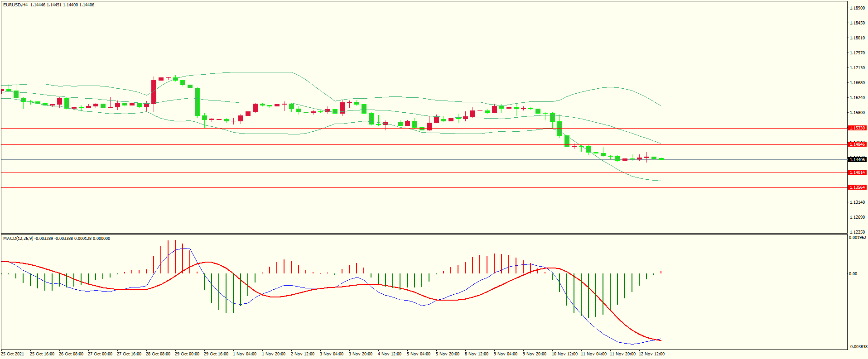The width and height of the screenshot is (868, 359).
Task: Click the EURUSD,H4 chart title label
Action: pos(15,5)
